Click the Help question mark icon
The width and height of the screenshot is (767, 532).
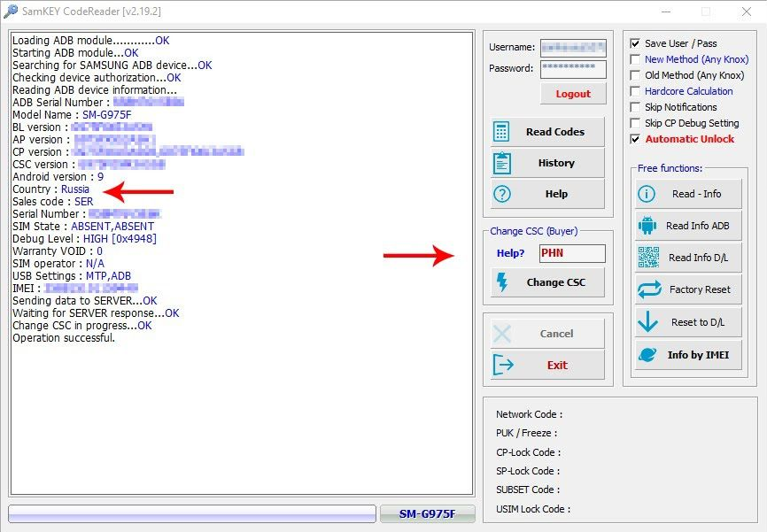click(x=502, y=194)
